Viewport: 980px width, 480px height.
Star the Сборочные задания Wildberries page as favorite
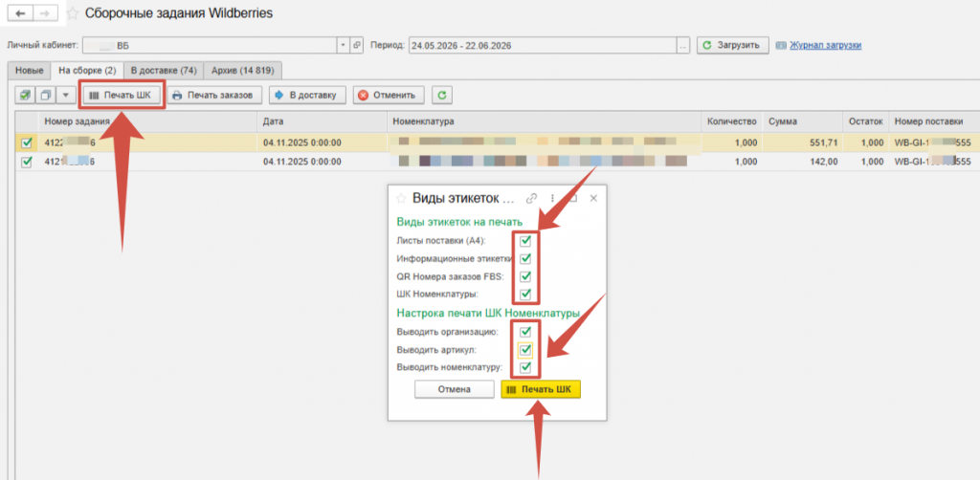73,13
